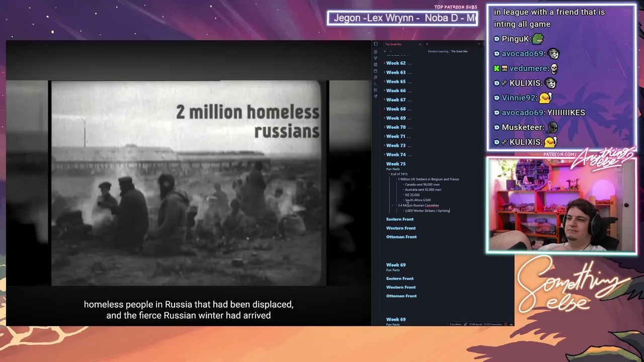The image size is (644, 362).
Task: Navigate back with the left arrow
Action: 385,51
